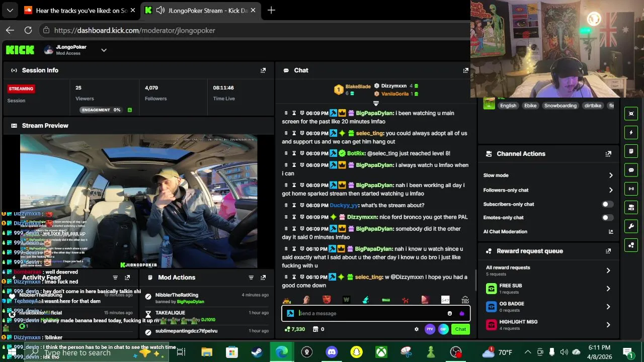Open Xbox app from the taskbar
Viewport: 644px width, 362px height.
tap(381, 352)
